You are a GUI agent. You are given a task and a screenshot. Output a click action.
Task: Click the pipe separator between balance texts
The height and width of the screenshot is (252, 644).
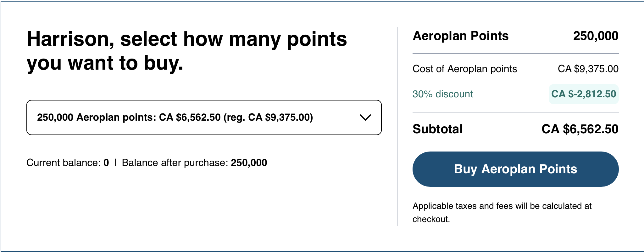(x=115, y=163)
